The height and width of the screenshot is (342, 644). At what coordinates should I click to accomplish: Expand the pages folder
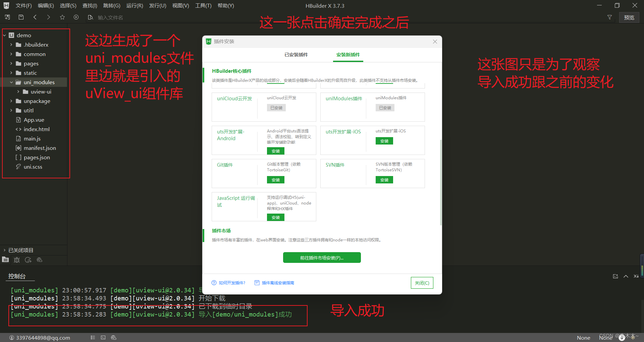pyautogui.click(x=11, y=63)
